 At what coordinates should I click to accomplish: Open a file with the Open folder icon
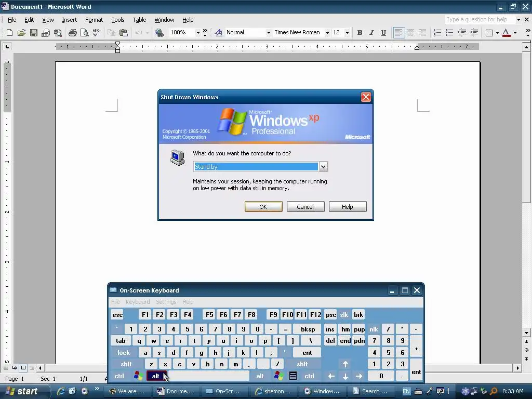[x=21, y=33]
